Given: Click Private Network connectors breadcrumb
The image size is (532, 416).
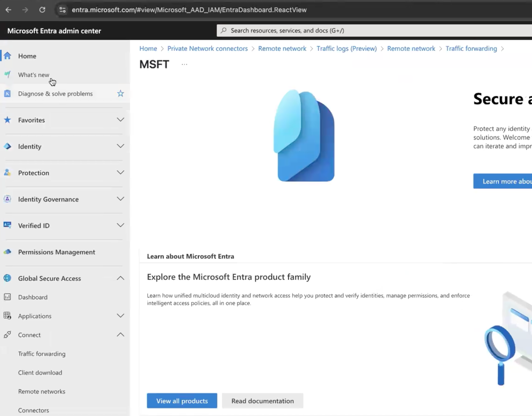Looking at the screenshot, I should 207,48.
